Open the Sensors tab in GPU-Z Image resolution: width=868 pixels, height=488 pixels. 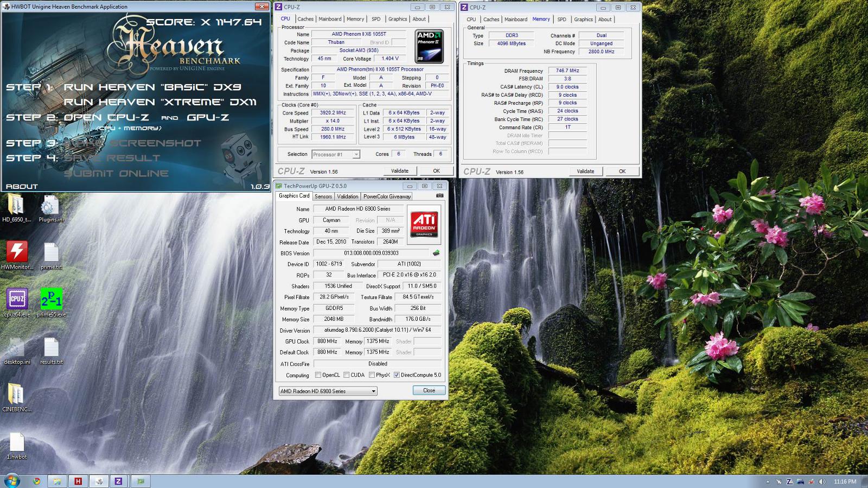[x=323, y=197]
